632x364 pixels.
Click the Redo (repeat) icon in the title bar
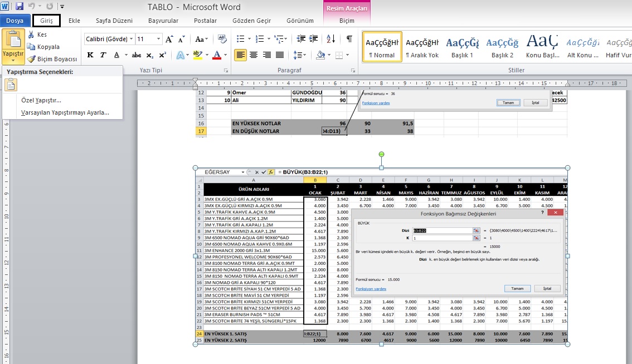pos(50,6)
